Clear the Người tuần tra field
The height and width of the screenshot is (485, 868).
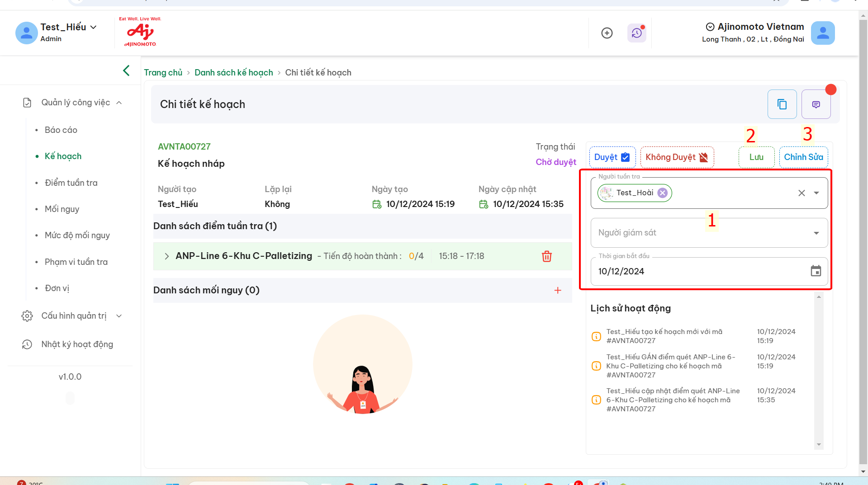(802, 193)
